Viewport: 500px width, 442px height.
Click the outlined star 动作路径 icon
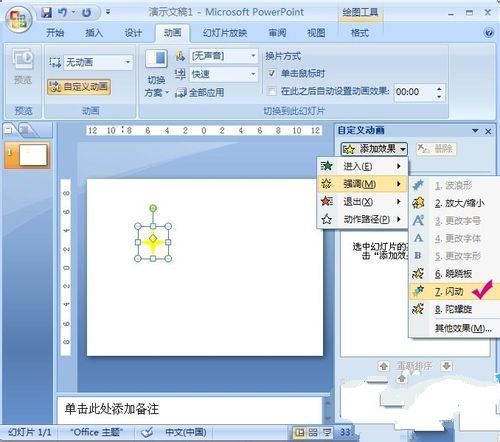[x=327, y=219]
